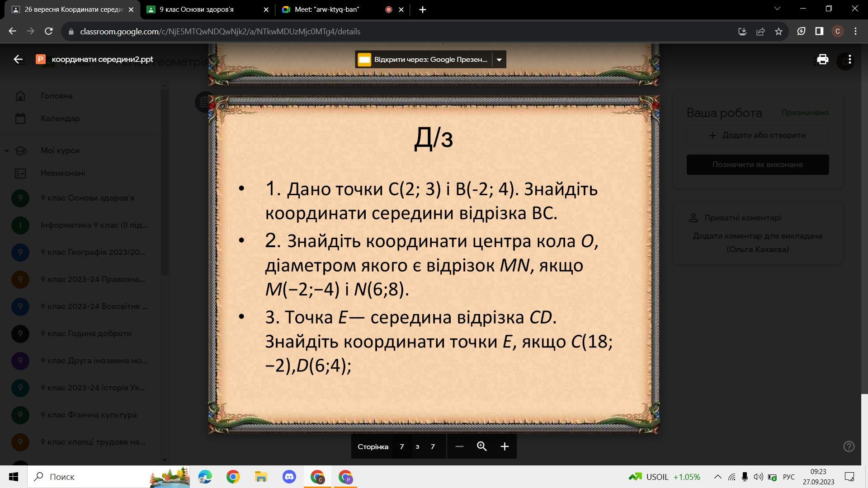868x488 pixels.
Task: Zoom out with the minus icon
Action: coord(459,446)
